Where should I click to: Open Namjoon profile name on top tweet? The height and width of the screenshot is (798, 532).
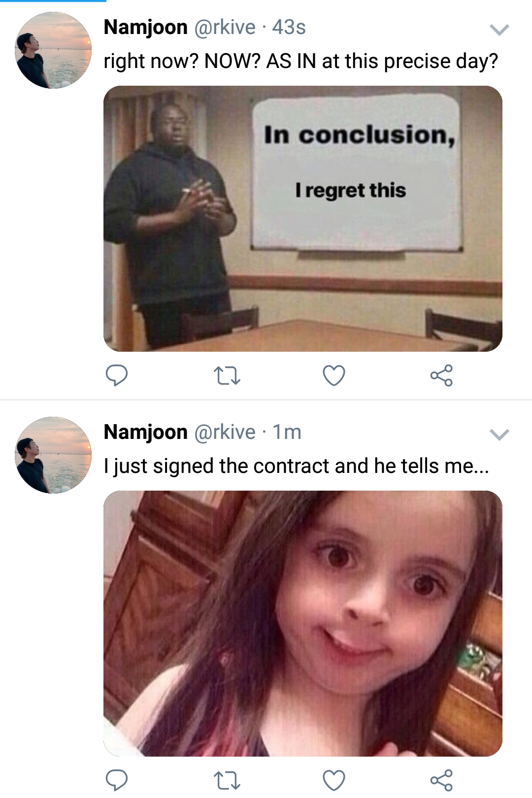point(146,27)
